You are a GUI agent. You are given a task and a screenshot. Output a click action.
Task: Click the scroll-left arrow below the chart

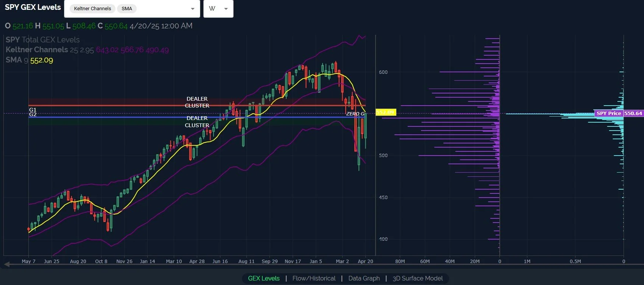tap(7, 265)
